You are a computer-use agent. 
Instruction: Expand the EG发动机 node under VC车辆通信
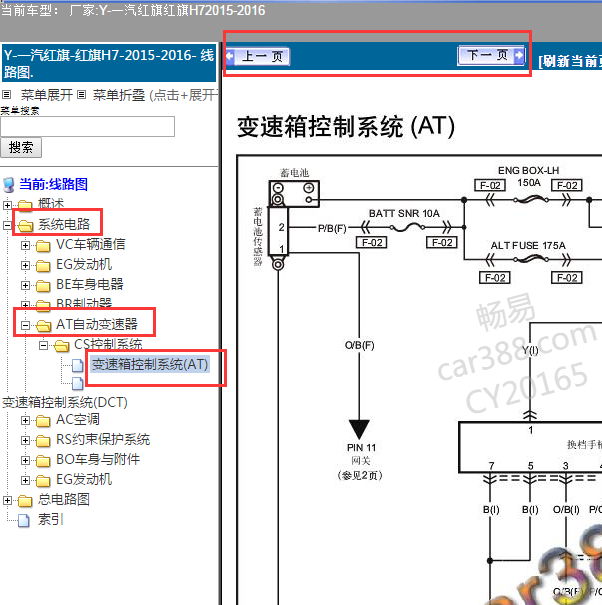pos(25,265)
